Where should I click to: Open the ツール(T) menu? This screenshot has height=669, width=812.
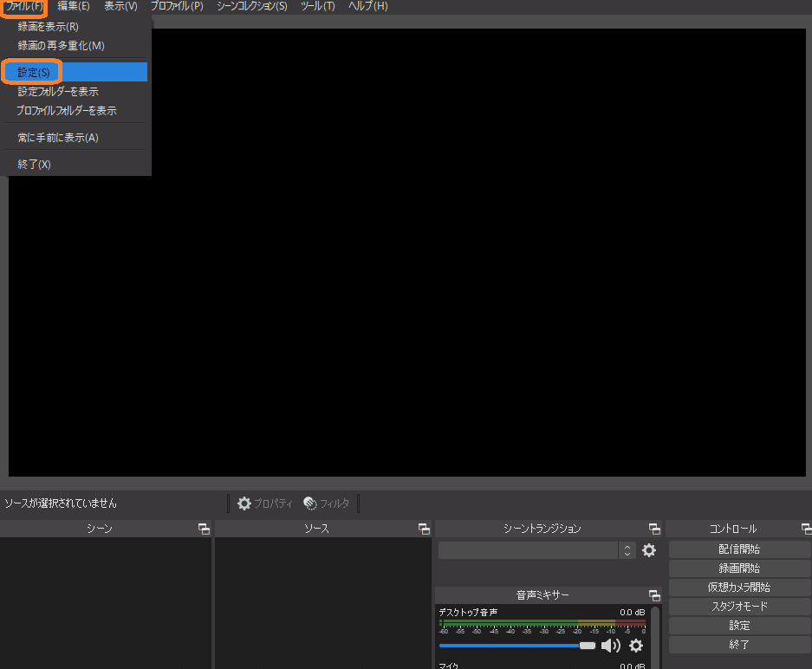317,6
